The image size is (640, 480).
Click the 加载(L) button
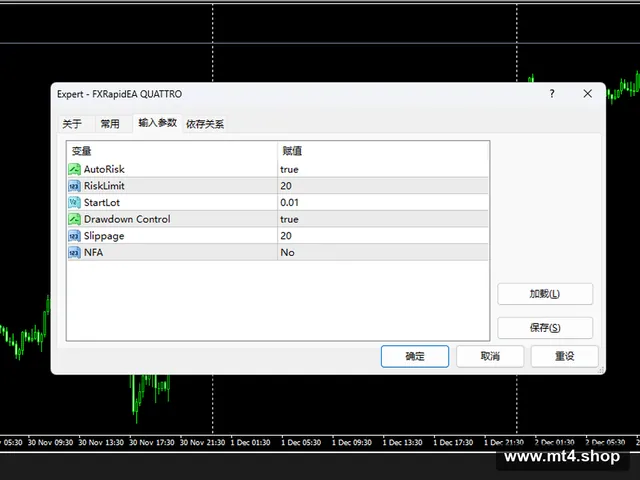[545, 294]
